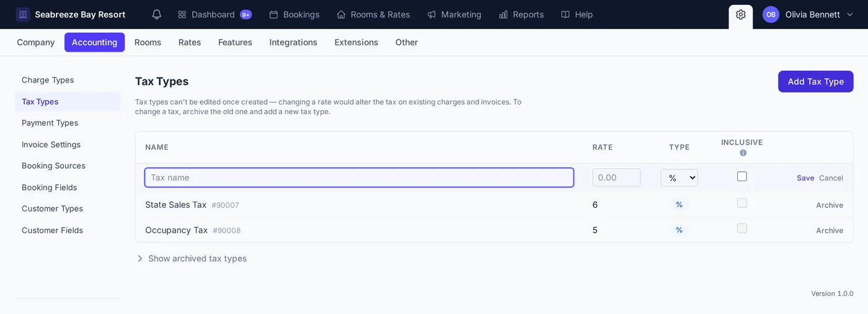Open the notifications bell
Screen dimensions: 868x314
point(157,14)
